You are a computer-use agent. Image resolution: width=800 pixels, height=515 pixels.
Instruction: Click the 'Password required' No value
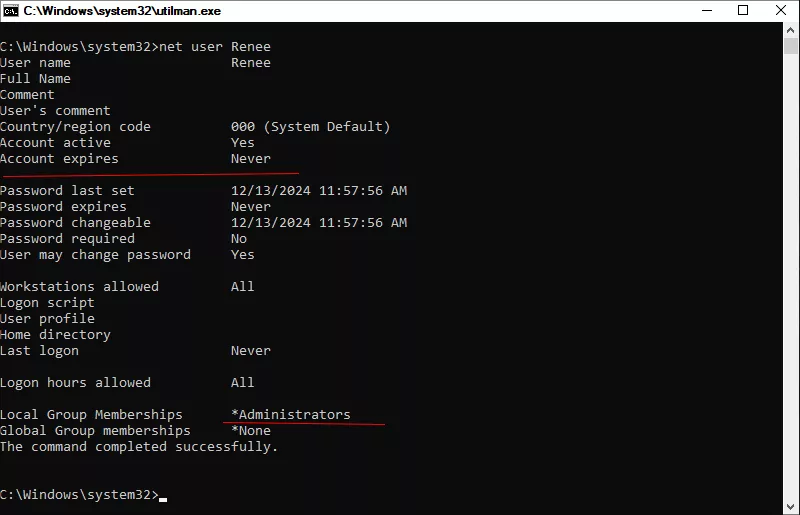pos(239,238)
